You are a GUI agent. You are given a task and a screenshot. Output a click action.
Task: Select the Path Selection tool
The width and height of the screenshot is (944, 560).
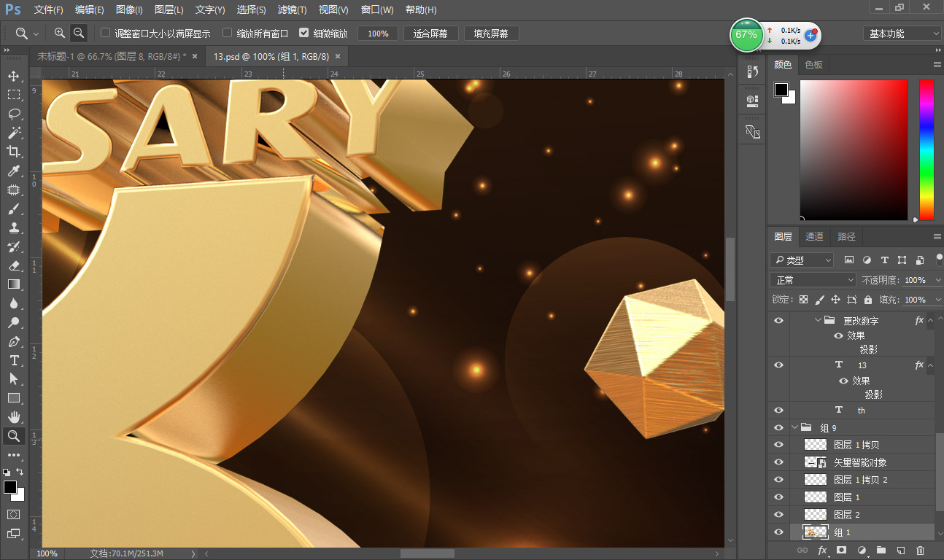click(13, 379)
